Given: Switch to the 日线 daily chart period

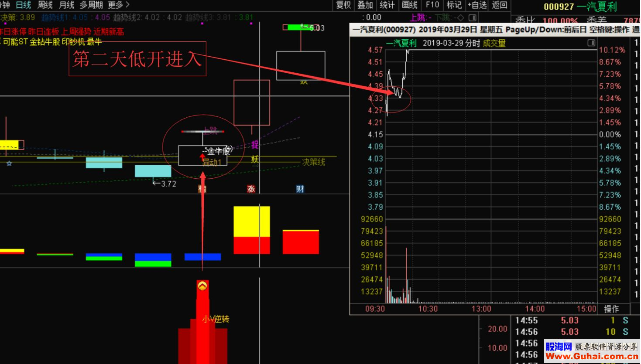Looking at the screenshot, I should (x=23, y=5).
